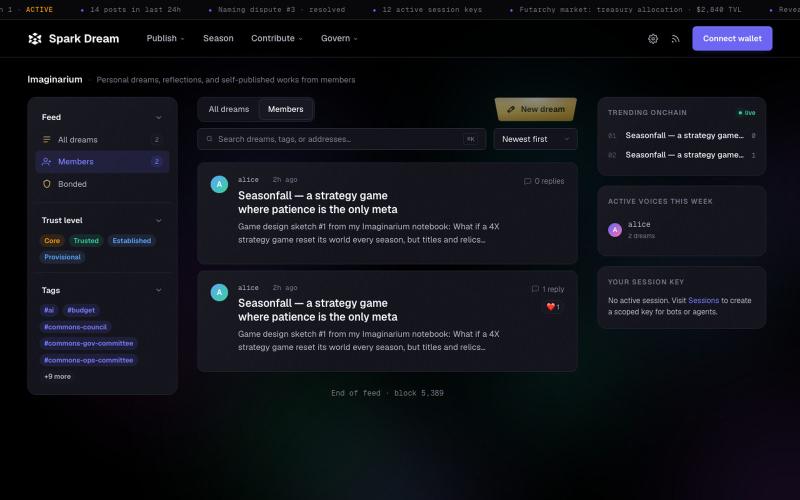800x500 pixels.
Task: Click alice's avatar on the 1 reply post
Action: [219, 292]
